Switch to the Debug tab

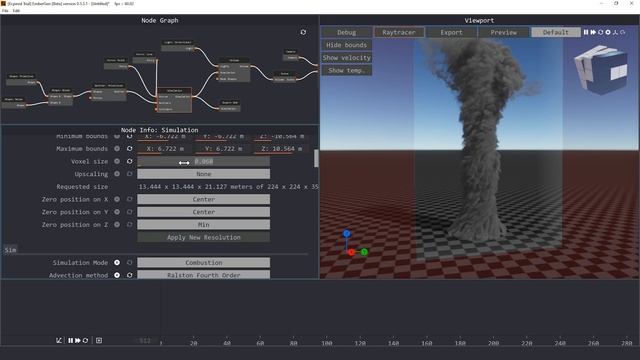pos(347,32)
